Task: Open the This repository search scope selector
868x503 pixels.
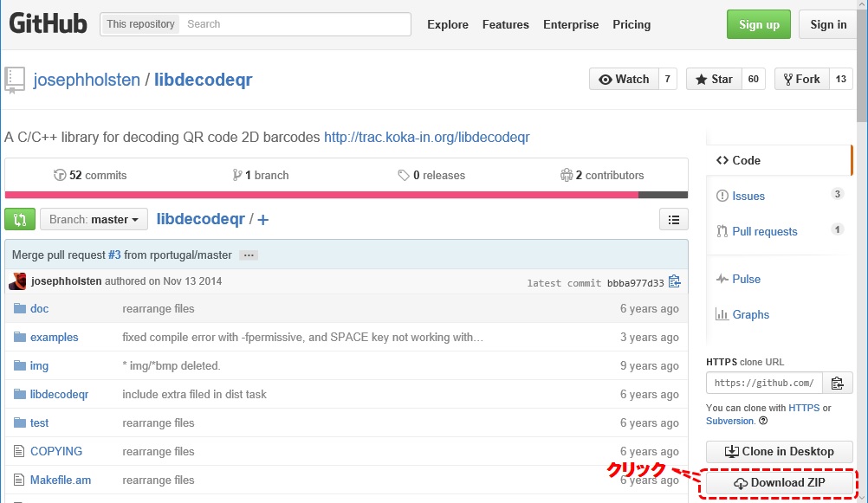Action: pyautogui.click(x=140, y=24)
